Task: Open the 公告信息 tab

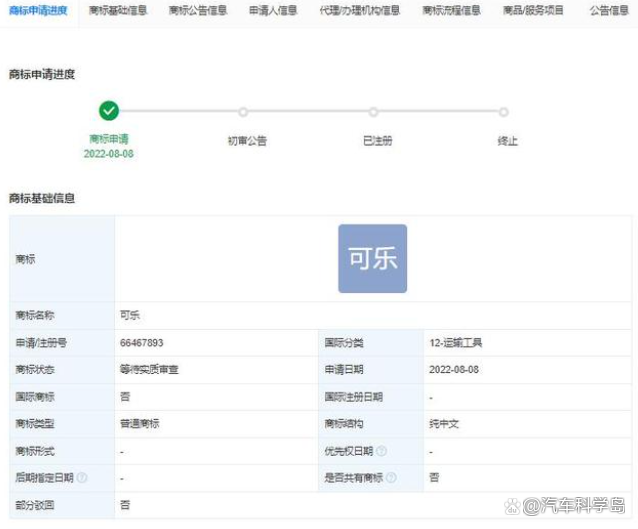Action: 609,11
